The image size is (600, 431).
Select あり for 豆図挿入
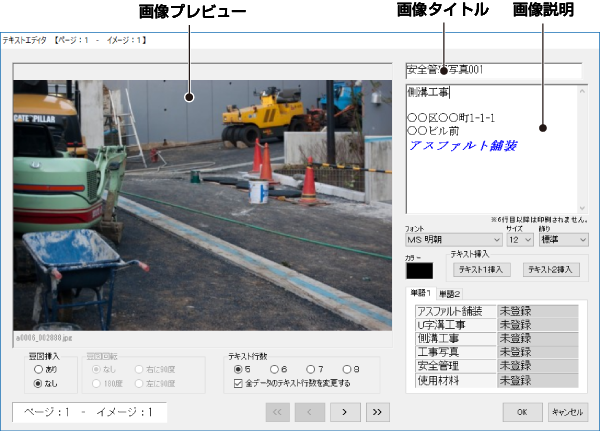click(38, 369)
